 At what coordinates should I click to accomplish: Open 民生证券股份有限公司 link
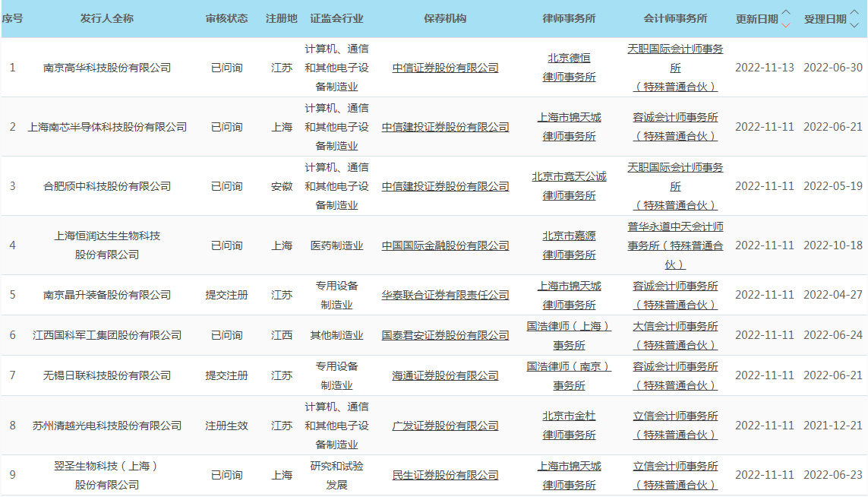[445, 475]
